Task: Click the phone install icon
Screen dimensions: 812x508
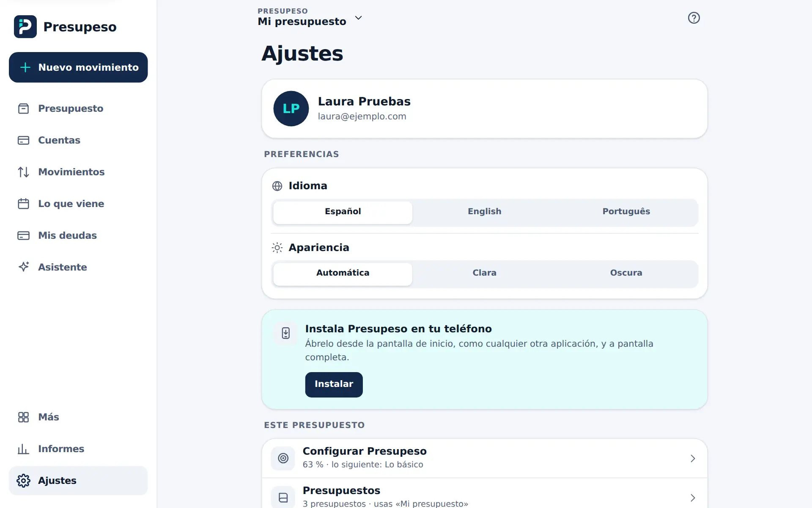Action: (286, 333)
